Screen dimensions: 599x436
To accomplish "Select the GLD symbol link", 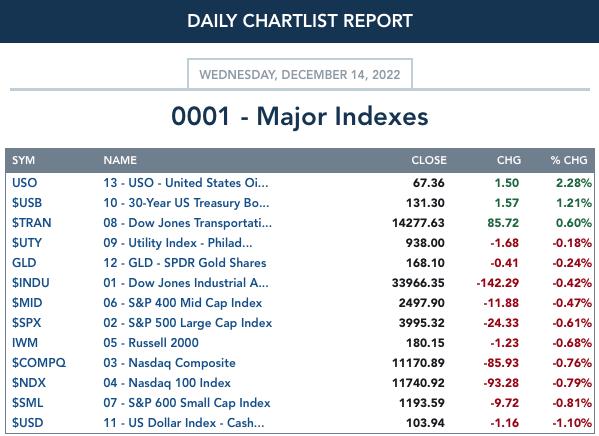I will tap(24, 263).
